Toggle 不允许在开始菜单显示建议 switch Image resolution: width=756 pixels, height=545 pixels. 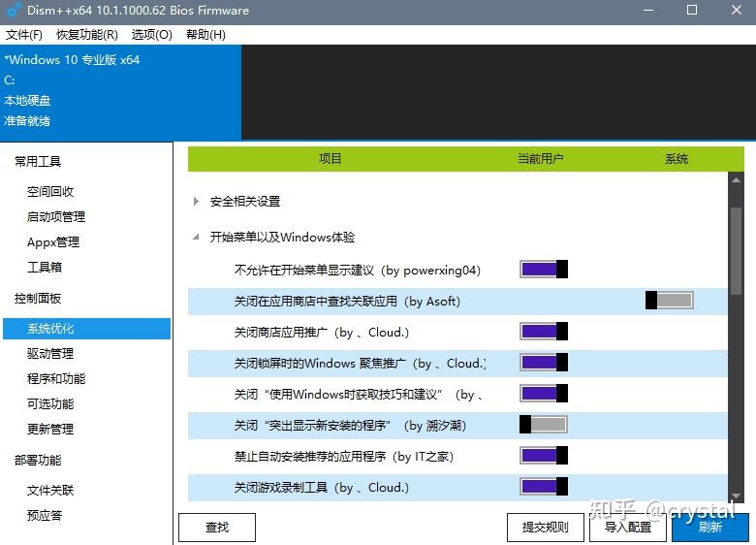(x=544, y=270)
